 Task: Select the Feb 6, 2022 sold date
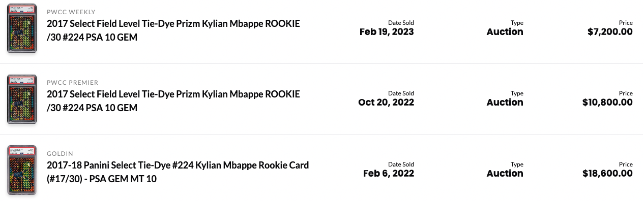(389, 174)
